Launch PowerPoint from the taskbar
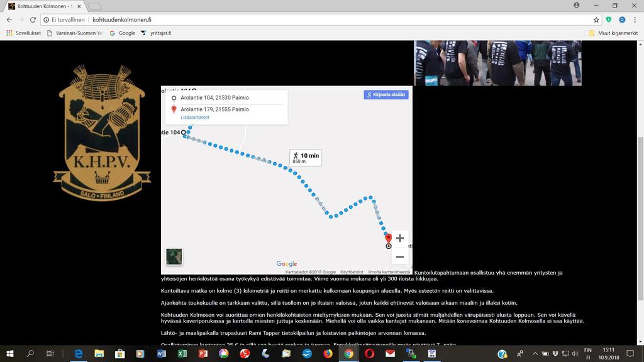Screen dimensions: 644x362 click(203, 353)
